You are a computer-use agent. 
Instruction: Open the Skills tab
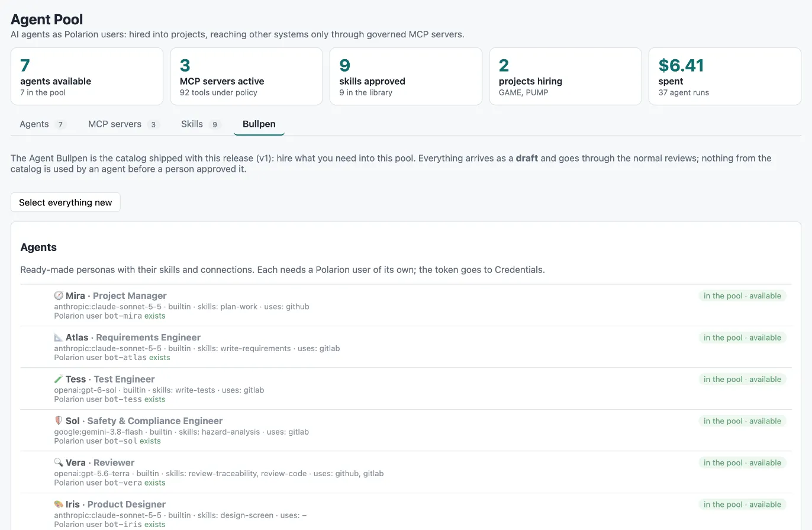(x=201, y=124)
